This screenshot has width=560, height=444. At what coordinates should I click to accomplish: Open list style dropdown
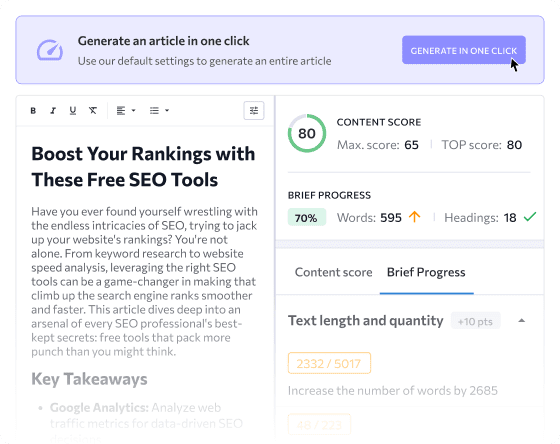159,111
